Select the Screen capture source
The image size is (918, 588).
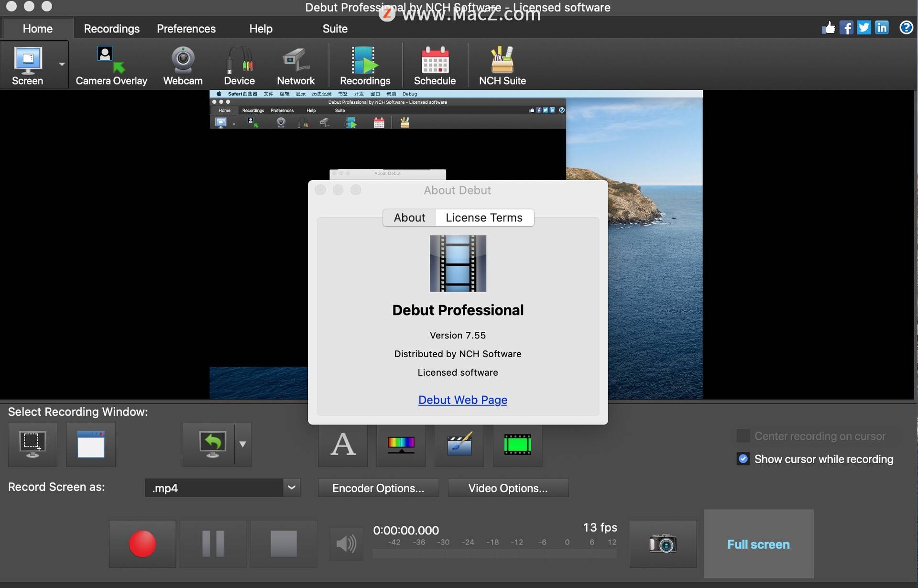tap(28, 65)
